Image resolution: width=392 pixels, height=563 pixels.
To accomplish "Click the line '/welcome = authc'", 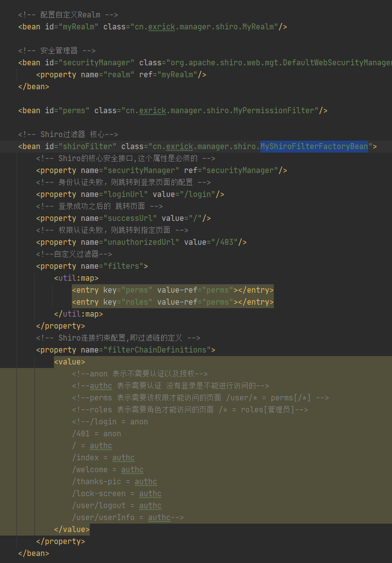I will click(x=108, y=470).
